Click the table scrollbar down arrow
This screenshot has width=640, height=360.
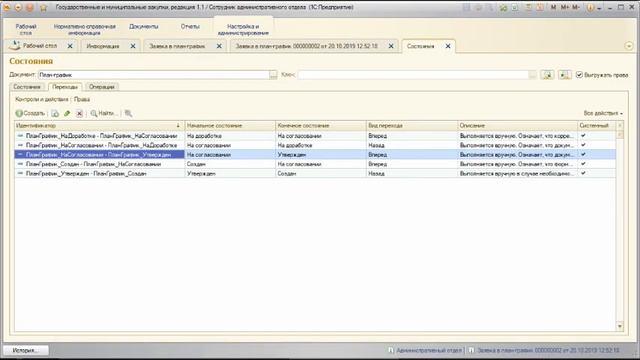(x=620, y=326)
